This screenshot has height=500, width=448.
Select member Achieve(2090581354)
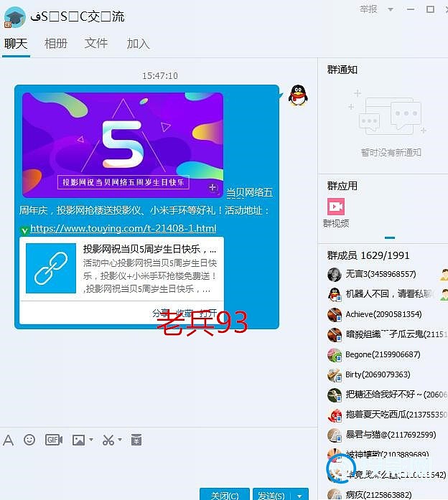[x=383, y=314]
